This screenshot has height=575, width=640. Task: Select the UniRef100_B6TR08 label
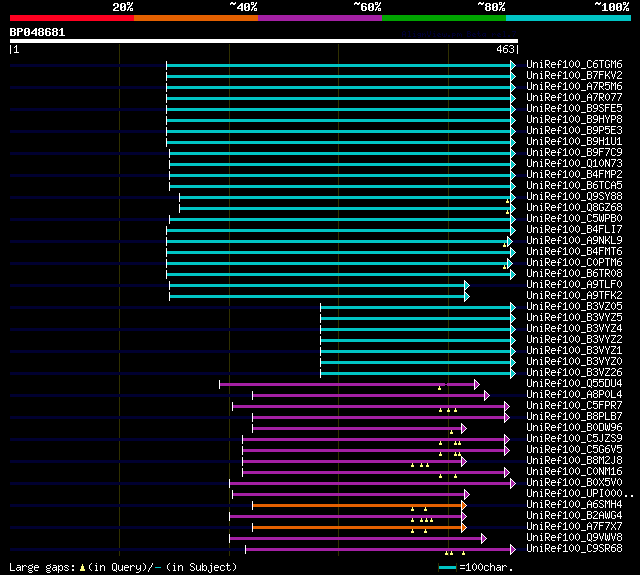[574, 273]
